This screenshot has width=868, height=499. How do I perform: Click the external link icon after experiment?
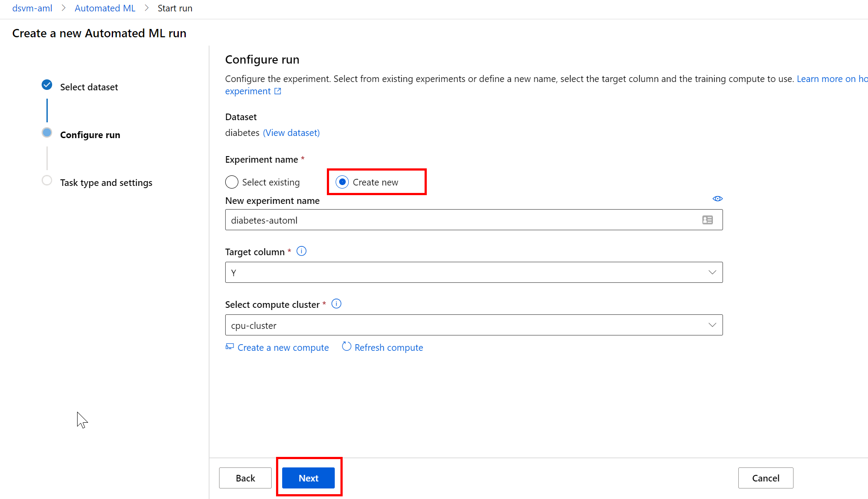[278, 91]
